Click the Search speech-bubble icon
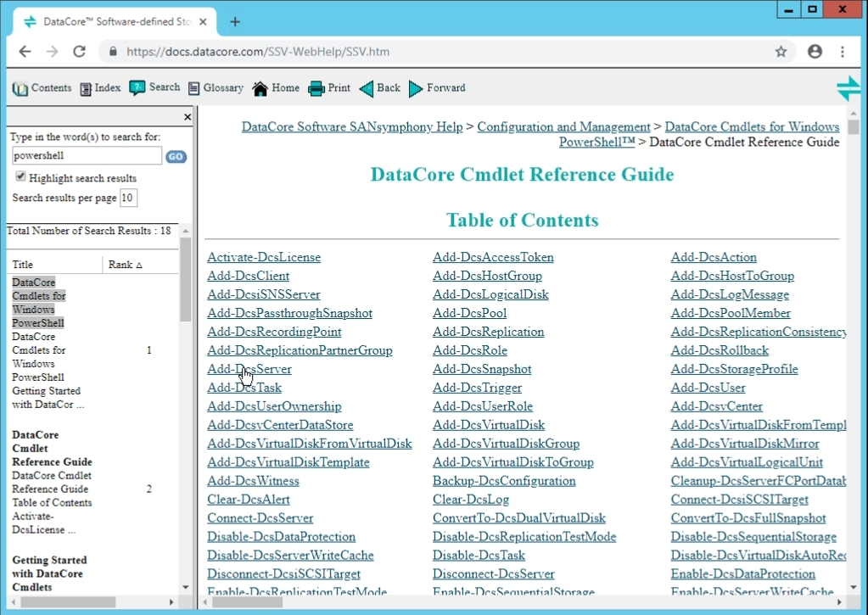Viewport: 868px width, 615px height. [x=137, y=87]
